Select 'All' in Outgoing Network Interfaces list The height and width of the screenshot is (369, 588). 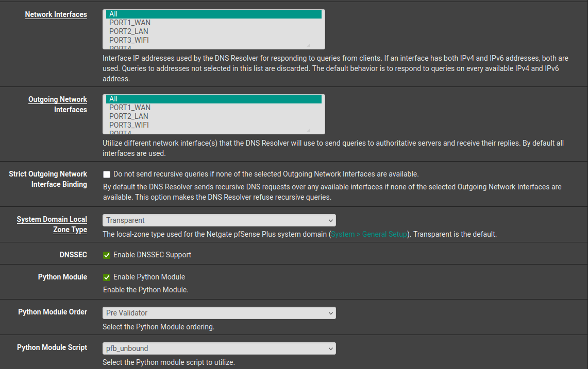click(213, 99)
